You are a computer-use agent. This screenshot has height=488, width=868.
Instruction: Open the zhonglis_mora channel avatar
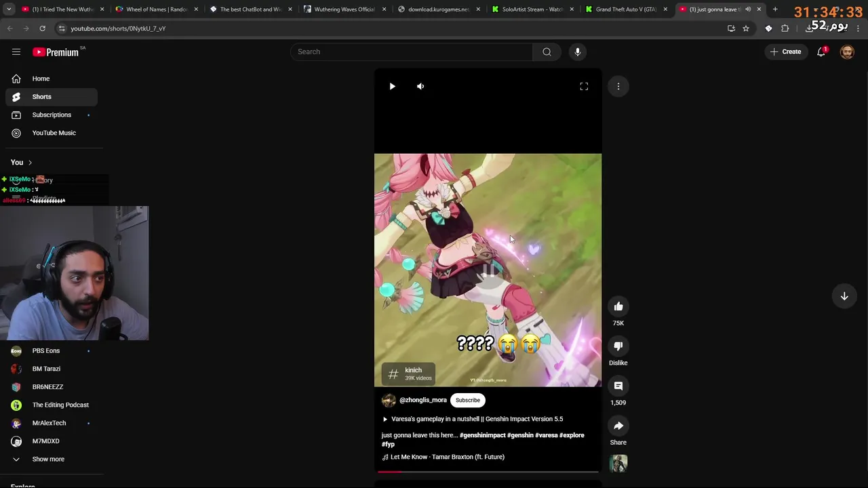click(389, 400)
